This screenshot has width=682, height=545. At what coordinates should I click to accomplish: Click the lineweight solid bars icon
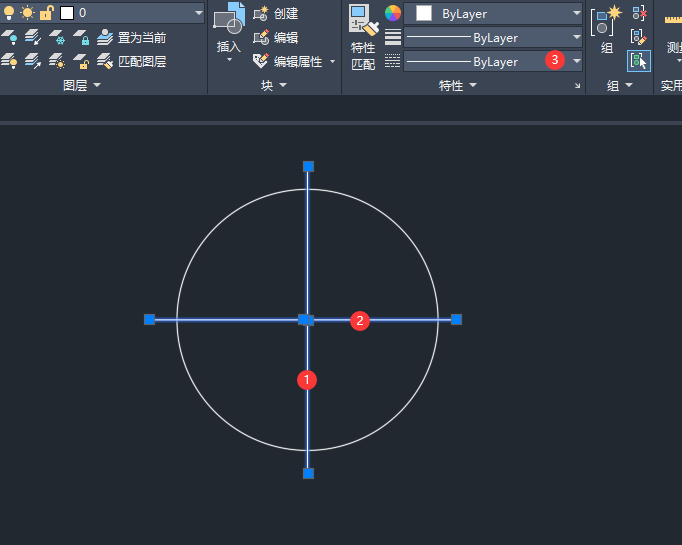(393, 37)
